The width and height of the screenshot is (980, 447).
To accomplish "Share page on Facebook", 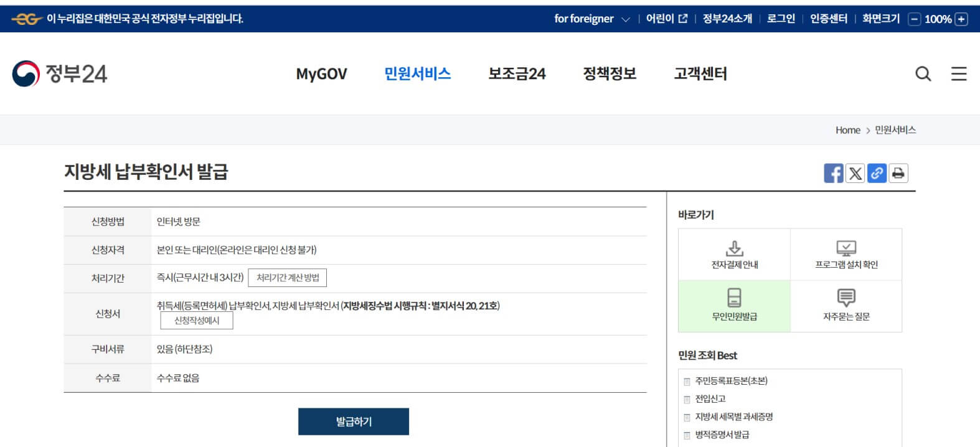I will tap(833, 173).
